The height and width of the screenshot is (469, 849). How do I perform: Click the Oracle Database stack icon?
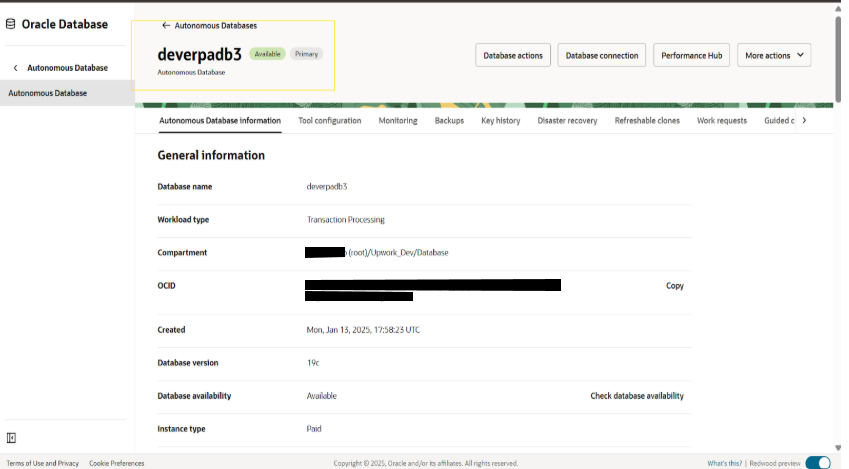click(10, 24)
